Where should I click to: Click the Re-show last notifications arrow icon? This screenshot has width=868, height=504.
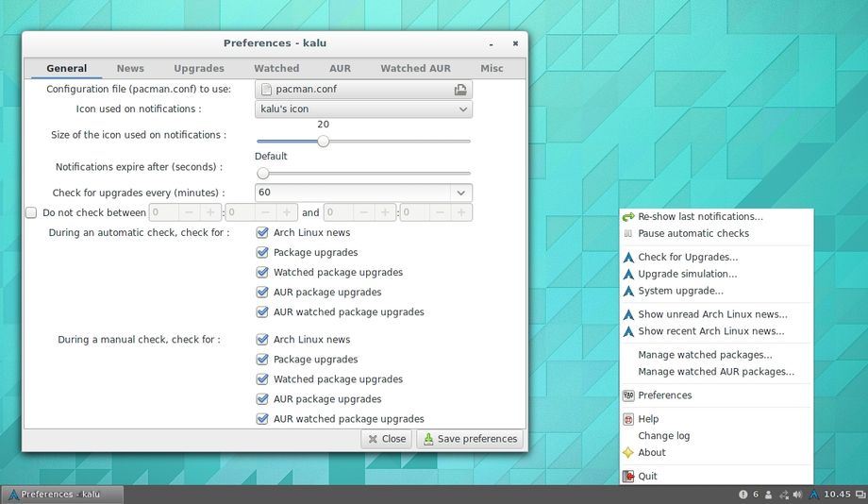(x=628, y=217)
